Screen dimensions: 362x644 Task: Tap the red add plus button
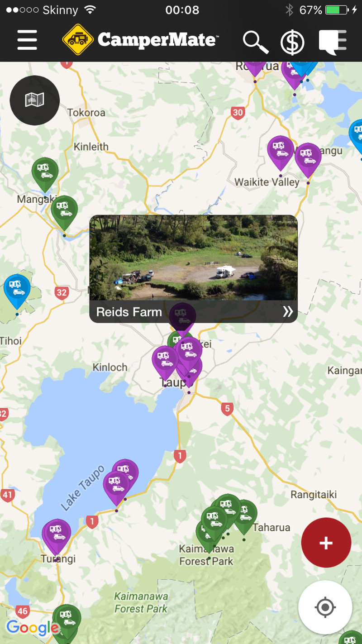pyautogui.click(x=326, y=543)
